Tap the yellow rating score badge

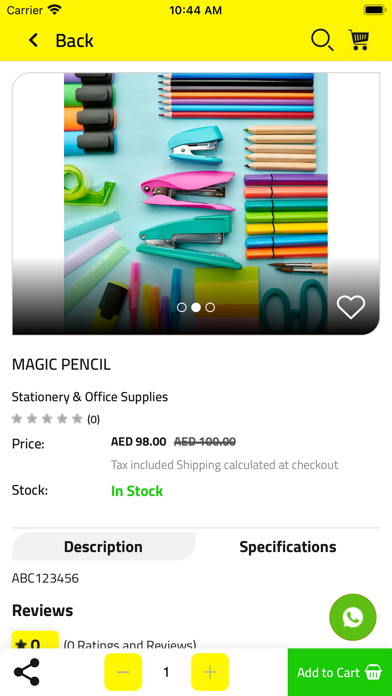pos(35,640)
